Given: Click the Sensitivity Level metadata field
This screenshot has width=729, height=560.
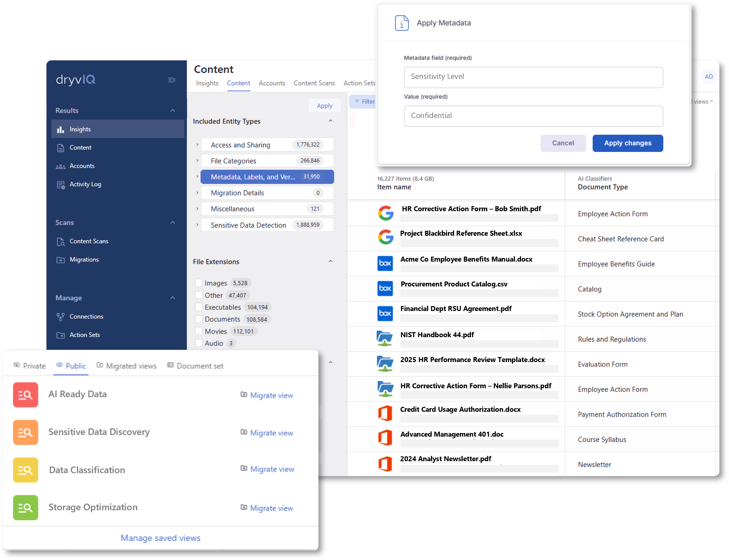Looking at the screenshot, I should (533, 77).
